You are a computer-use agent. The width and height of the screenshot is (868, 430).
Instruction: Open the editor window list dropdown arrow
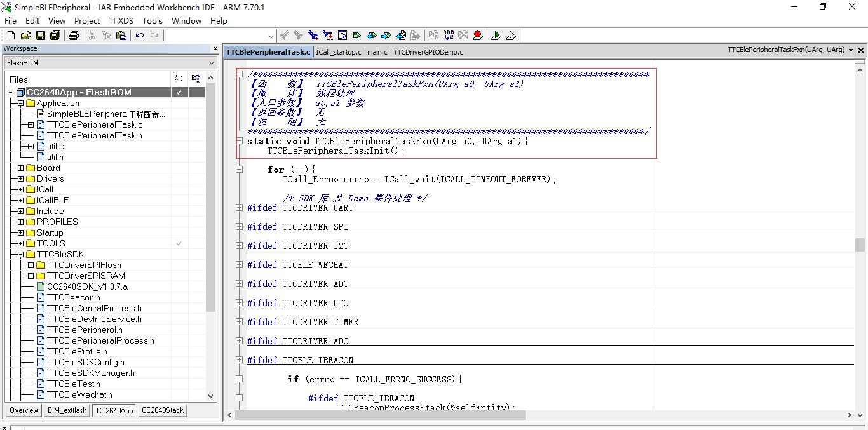[852, 50]
